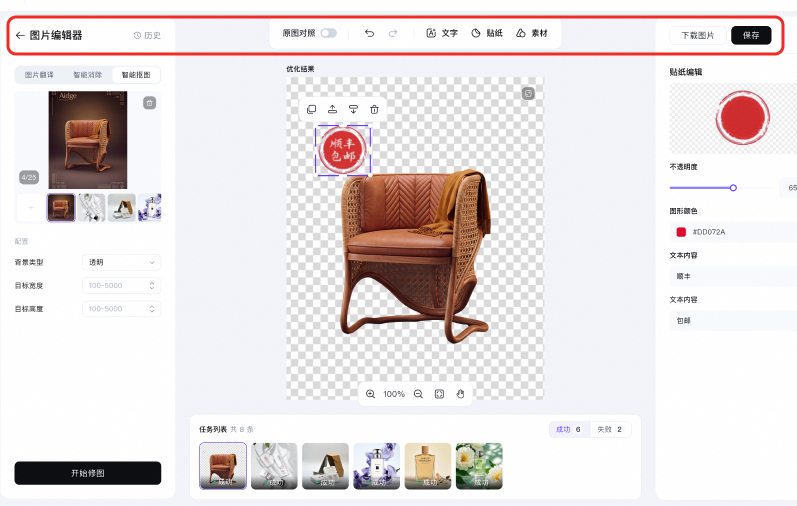The width and height of the screenshot is (797, 506).
Task: Open the 背景类型 dropdown showing 透明
Action: coord(121,262)
